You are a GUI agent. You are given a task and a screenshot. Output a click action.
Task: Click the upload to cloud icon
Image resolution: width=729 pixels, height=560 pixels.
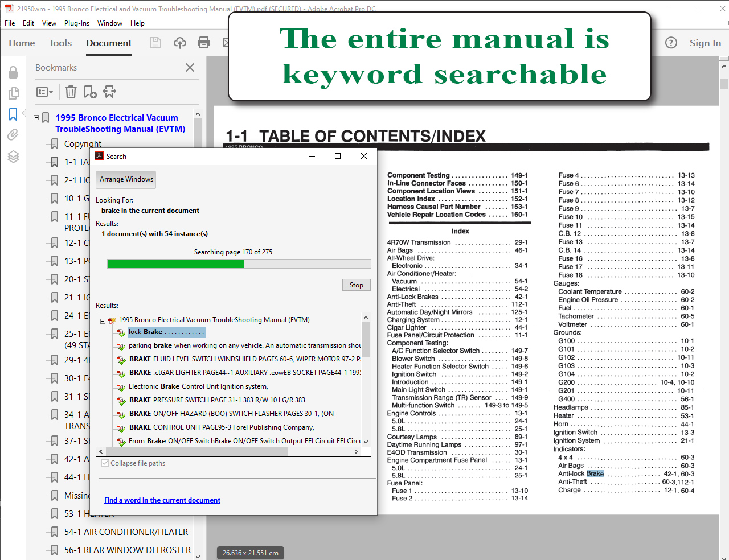180,43
